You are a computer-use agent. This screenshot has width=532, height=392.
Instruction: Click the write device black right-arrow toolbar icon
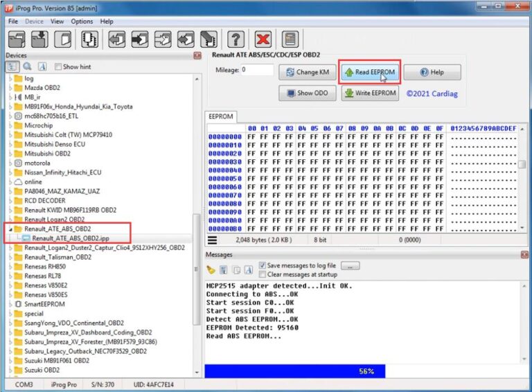[x=140, y=39]
